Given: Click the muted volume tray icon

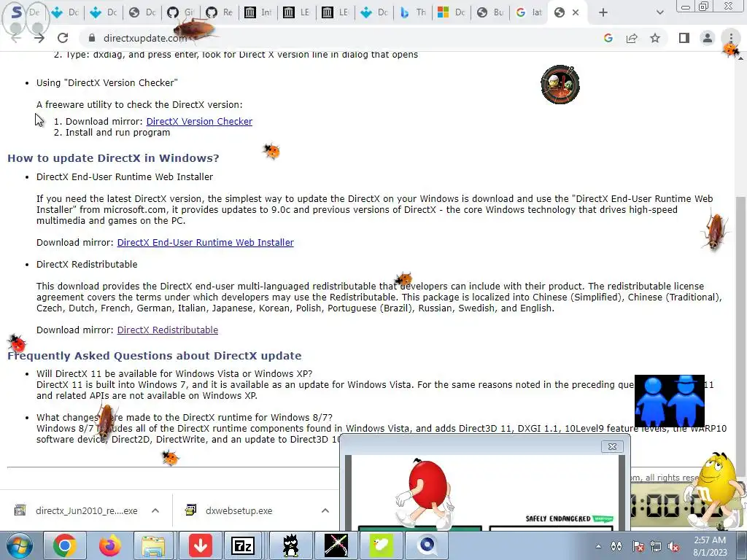Looking at the screenshot, I should (x=673, y=547).
